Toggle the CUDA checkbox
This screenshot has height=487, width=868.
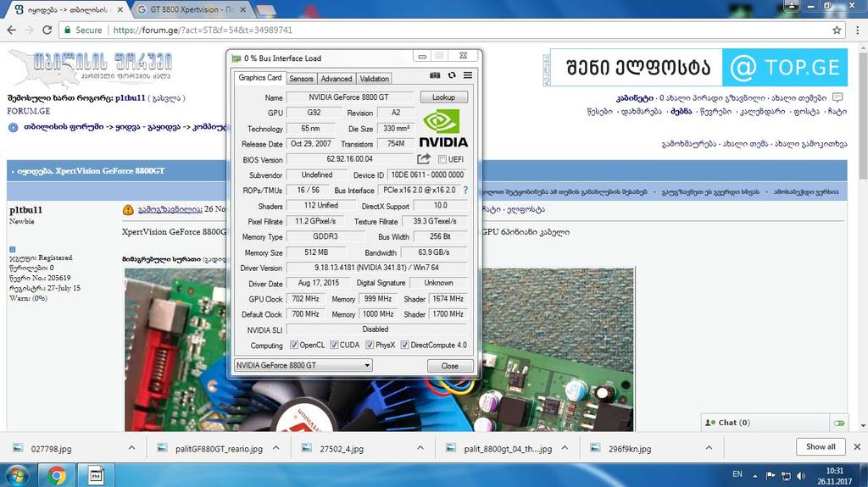pyautogui.click(x=334, y=345)
